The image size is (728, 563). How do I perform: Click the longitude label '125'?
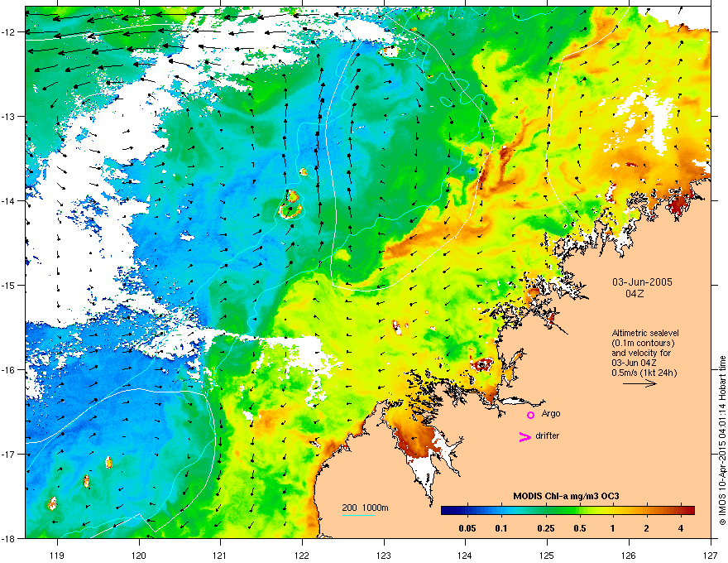(x=547, y=555)
